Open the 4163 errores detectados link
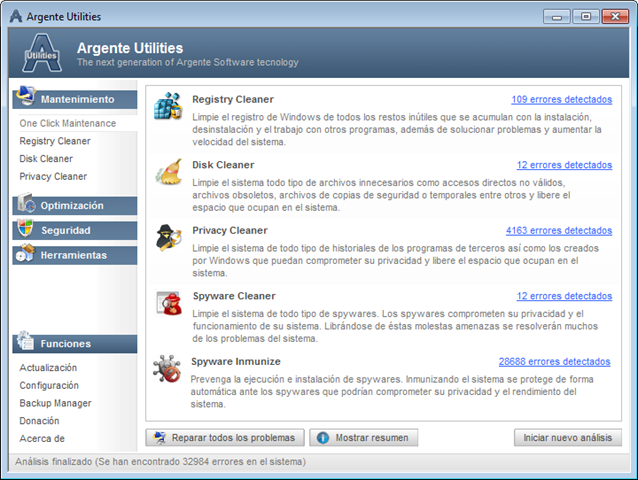638x480 pixels. pyautogui.click(x=559, y=230)
